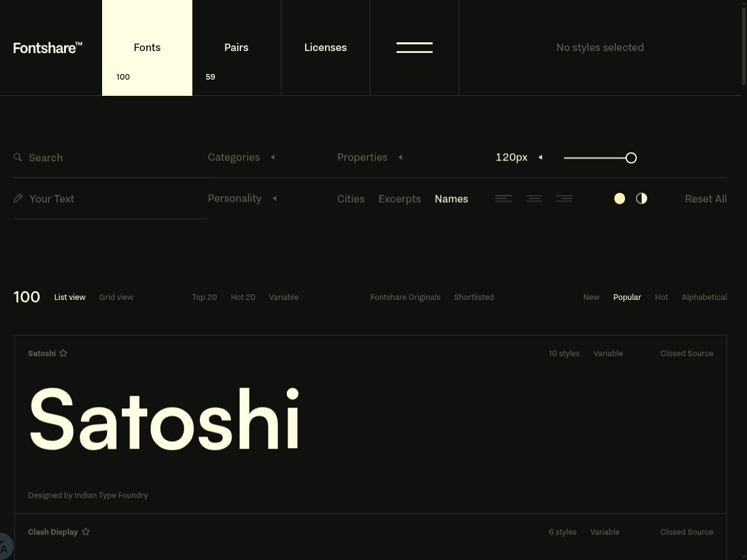The width and height of the screenshot is (747, 560).
Task: Toggle the Names preview option
Action: tap(451, 198)
